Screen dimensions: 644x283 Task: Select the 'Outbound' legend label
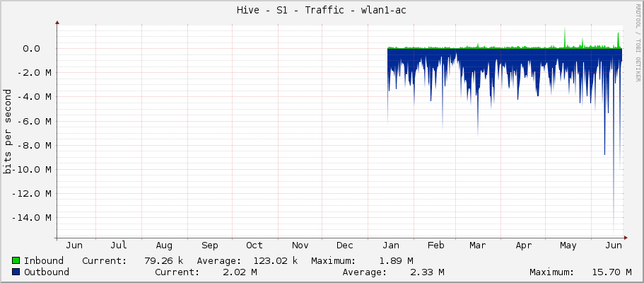[47, 272]
